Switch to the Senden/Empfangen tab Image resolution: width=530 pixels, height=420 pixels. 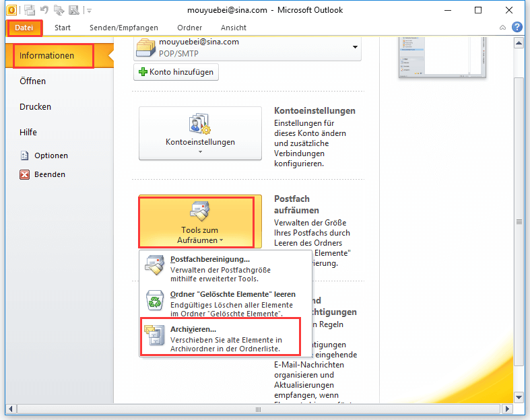124,28
